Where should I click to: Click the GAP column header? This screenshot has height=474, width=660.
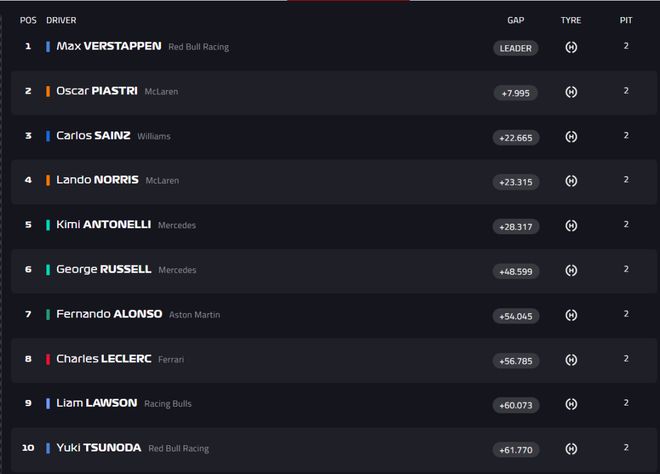click(x=515, y=20)
